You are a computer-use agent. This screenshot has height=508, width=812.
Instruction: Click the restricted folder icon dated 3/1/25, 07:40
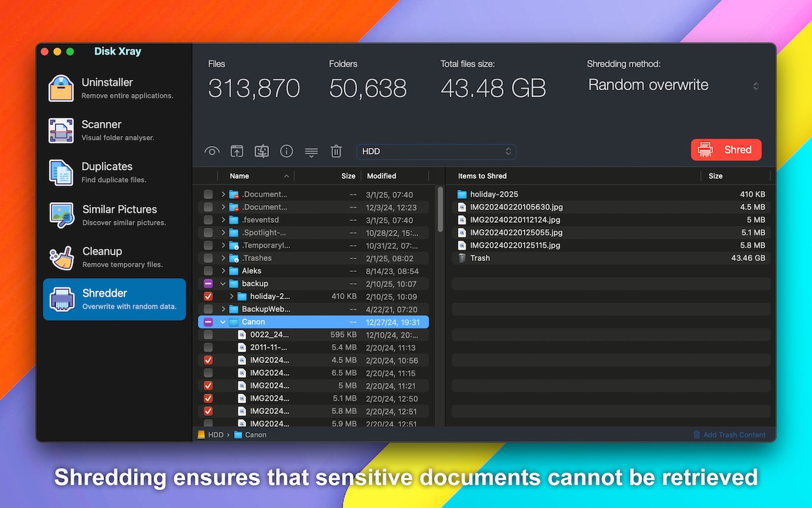click(234, 195)
